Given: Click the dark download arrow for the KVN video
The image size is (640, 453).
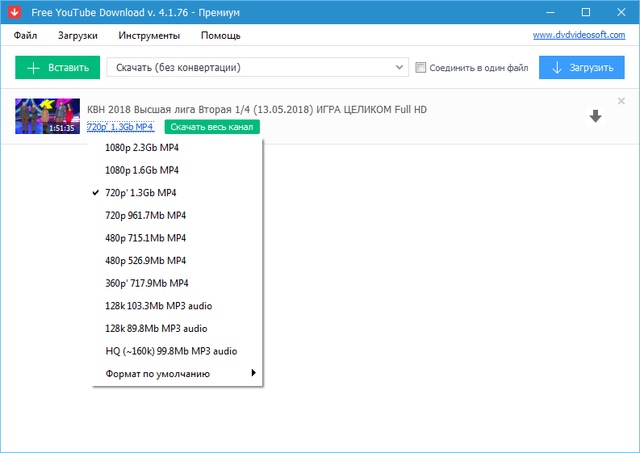Looking at the screenshot, I should (596, 116).
